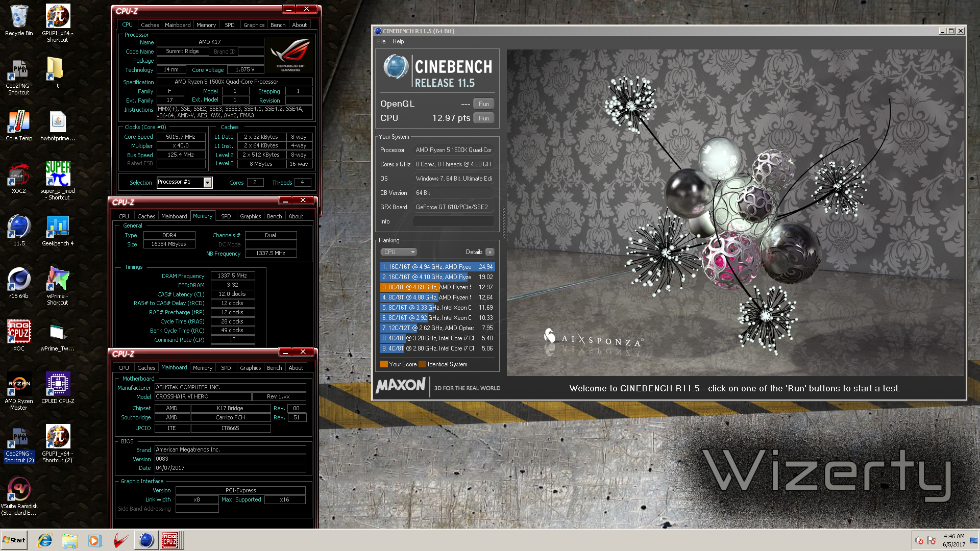The width and height of the screenshot is (980, 551).
Task: Run the OpenGL benchmark
Action: [483, 104]
